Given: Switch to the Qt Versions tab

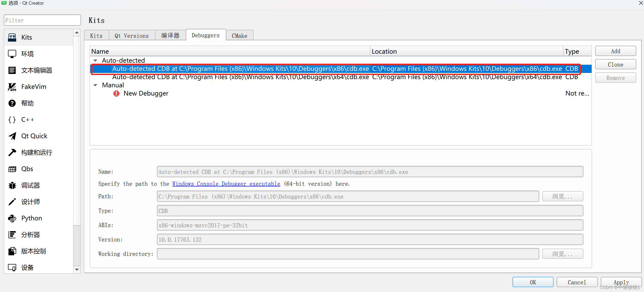Looking at the screenshot, I should 132,36.
